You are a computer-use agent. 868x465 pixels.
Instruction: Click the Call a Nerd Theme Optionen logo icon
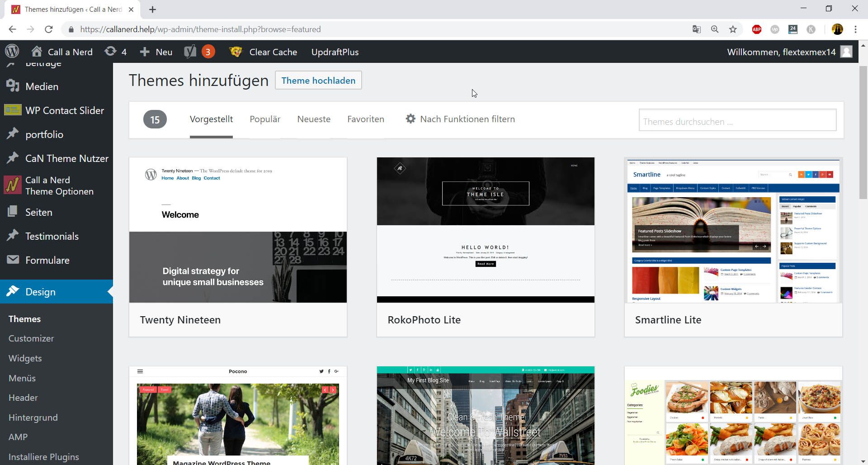(x=13, y=185)
